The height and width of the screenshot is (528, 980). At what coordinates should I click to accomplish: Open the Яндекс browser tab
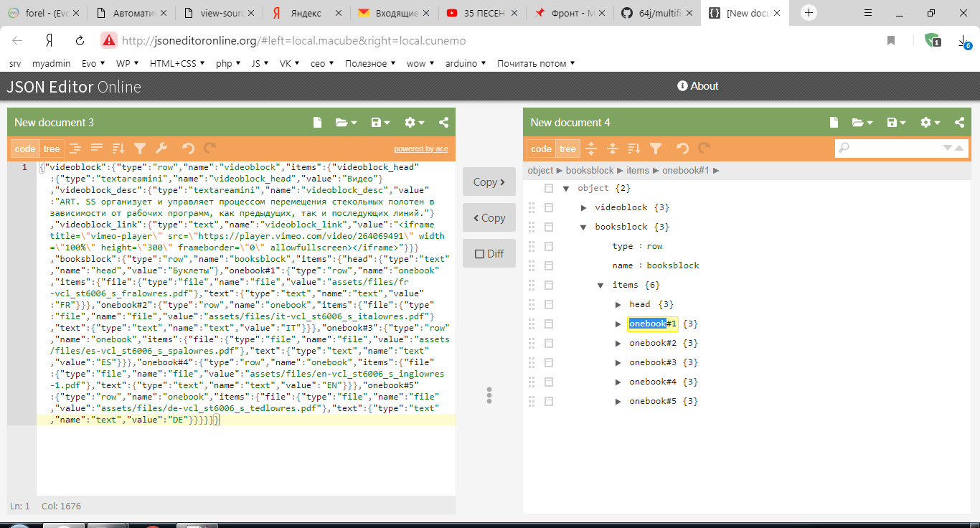[x=306, y=13]
